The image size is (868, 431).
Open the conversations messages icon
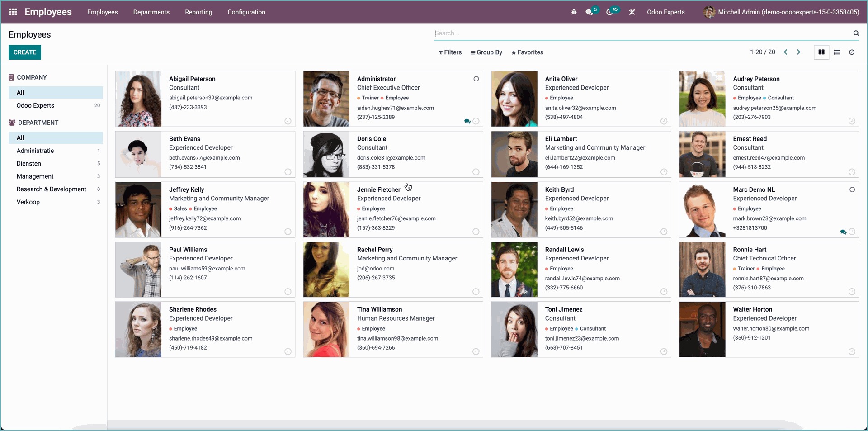point(589,12)
